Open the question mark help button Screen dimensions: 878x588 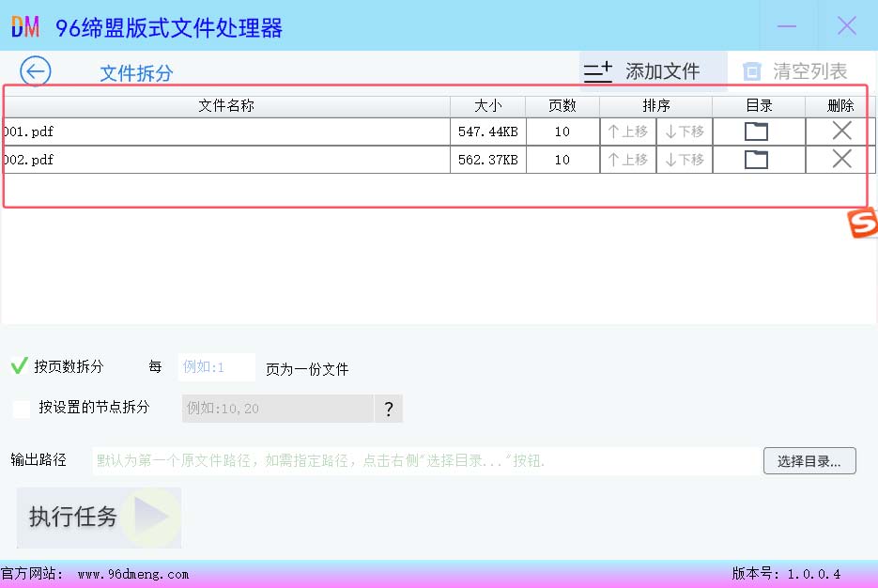click(x=389, y=409)
